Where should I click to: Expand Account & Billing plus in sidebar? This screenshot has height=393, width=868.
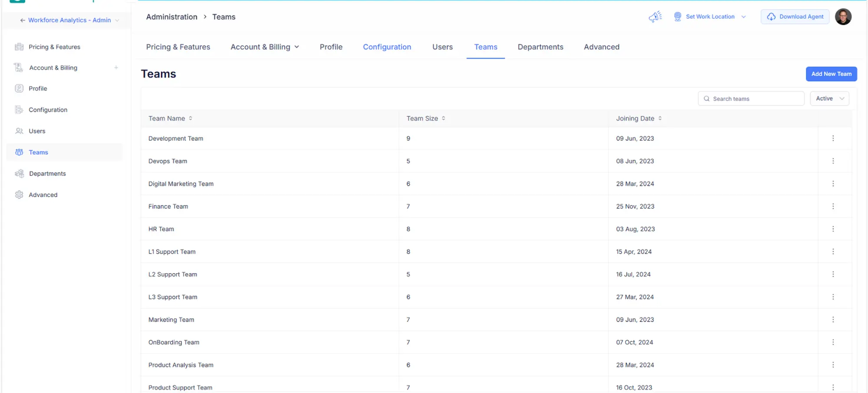click(x=116, y=67)
